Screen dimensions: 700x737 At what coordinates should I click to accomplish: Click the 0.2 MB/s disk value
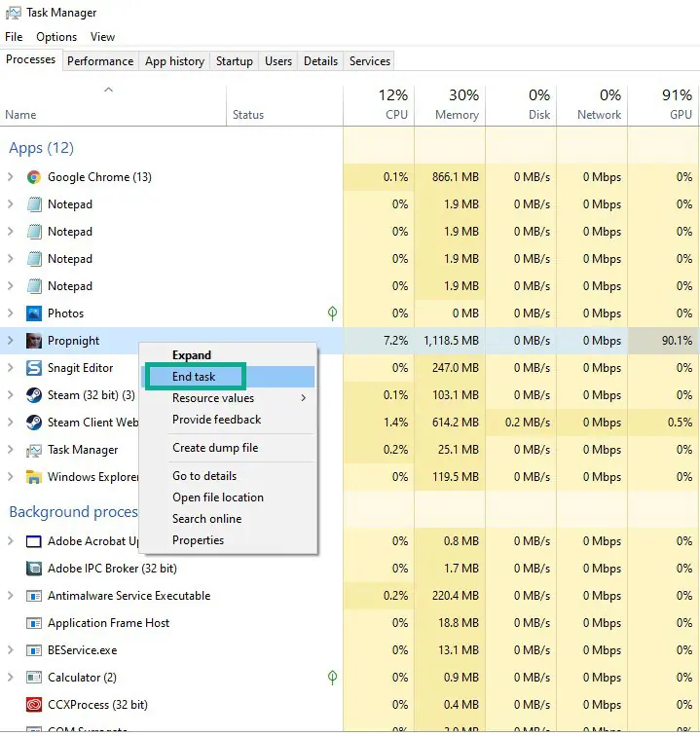click(x=528, y=423)
